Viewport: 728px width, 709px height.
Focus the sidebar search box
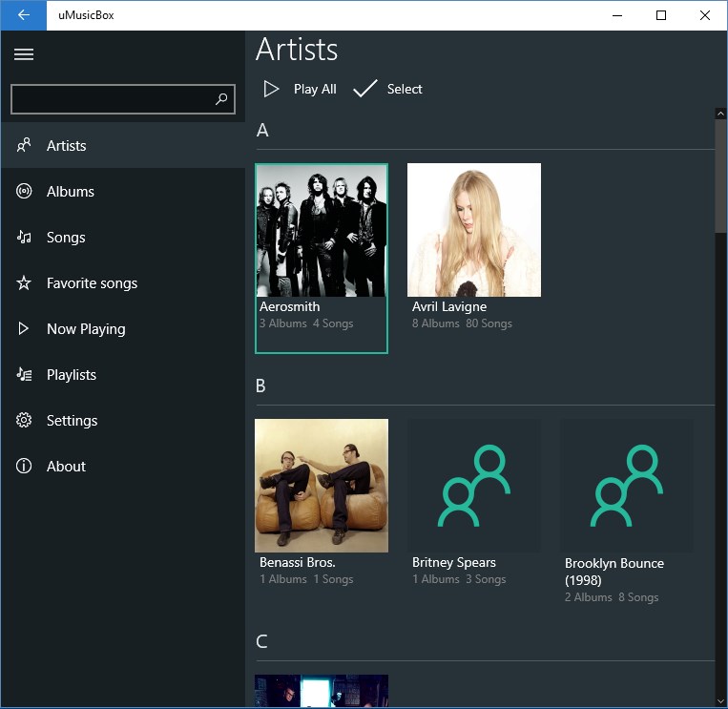tap(123, 99)
